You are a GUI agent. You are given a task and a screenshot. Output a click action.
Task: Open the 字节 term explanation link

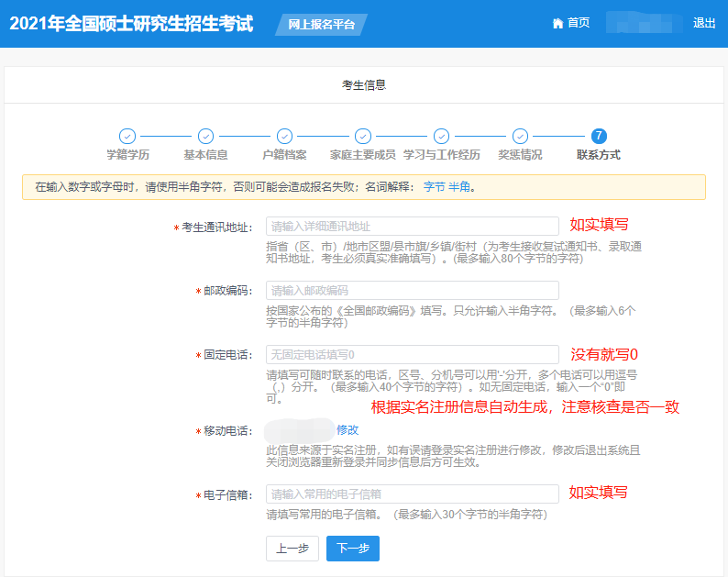(433, 187)
